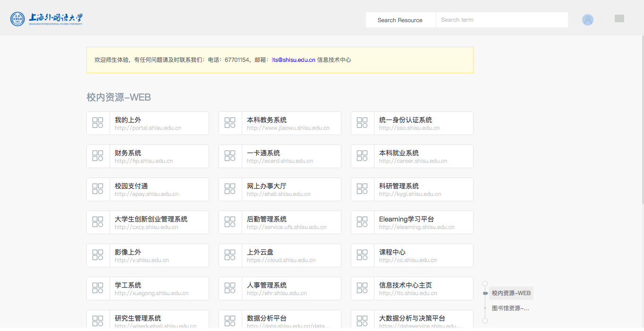
Task: Open 大学生创新创业管理系统 card
Action: coord(148,222)
